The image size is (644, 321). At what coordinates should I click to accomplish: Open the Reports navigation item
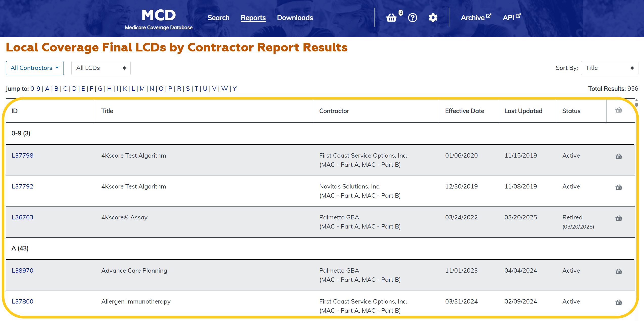click(x=253, y=18)
